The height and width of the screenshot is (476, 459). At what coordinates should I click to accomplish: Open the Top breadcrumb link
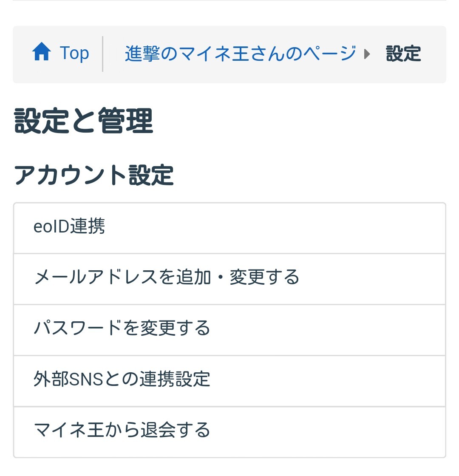74,54
